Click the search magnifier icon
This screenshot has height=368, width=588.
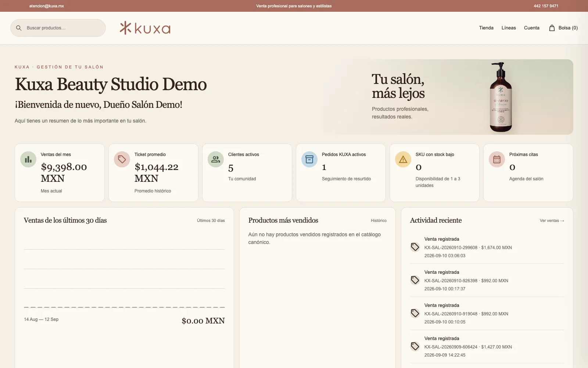[19, 28]
